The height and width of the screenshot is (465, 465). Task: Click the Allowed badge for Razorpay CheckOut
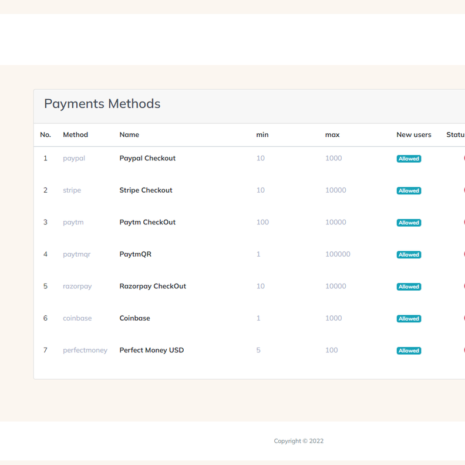409,287
